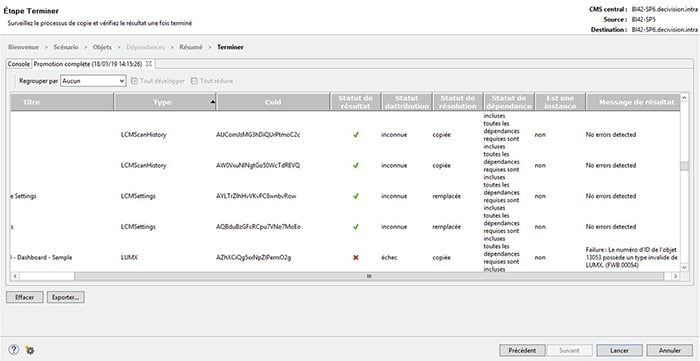
Task: Open the preferences gear icon
Action: coord(30,350)
